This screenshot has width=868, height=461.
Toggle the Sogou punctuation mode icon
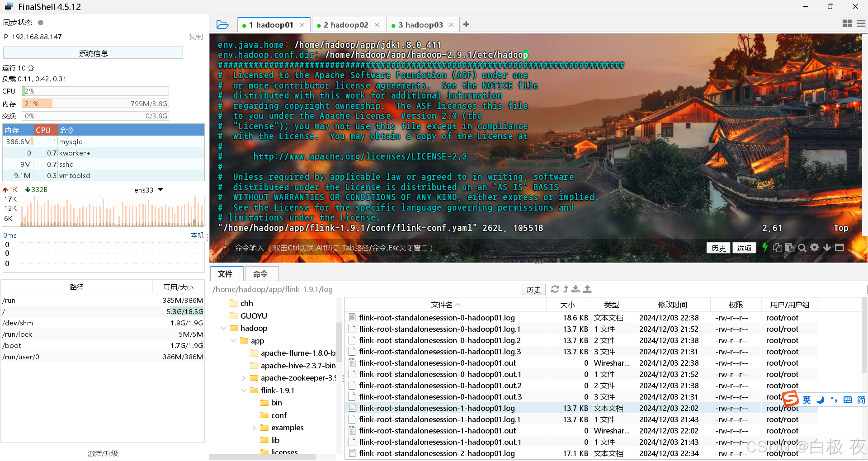click(834, 400)
